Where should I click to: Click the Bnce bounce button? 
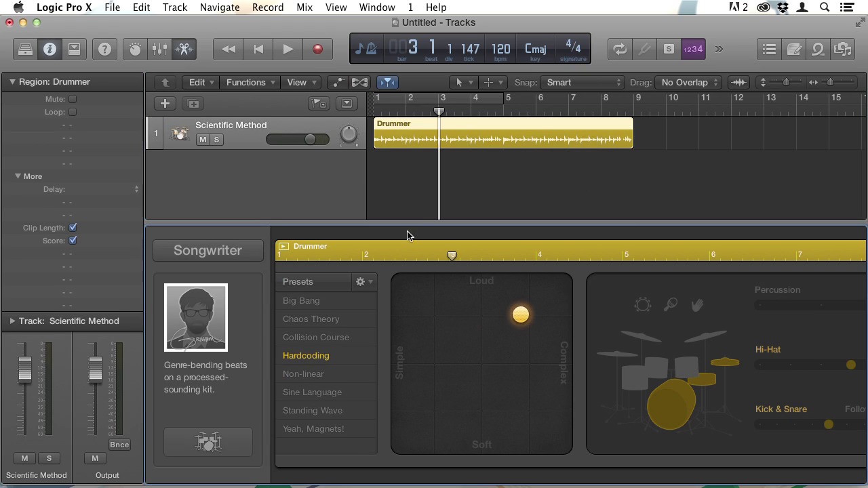click(119, 445)
